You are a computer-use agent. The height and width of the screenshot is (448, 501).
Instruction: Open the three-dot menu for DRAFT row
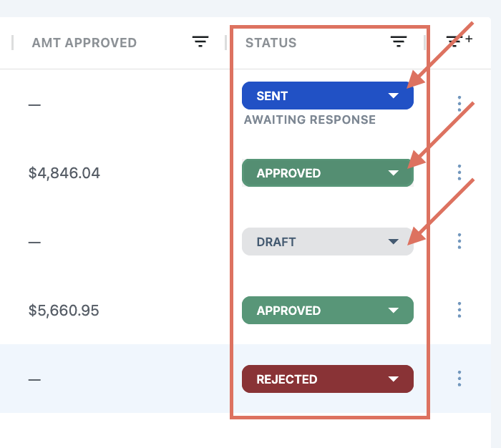coord(459,241)
